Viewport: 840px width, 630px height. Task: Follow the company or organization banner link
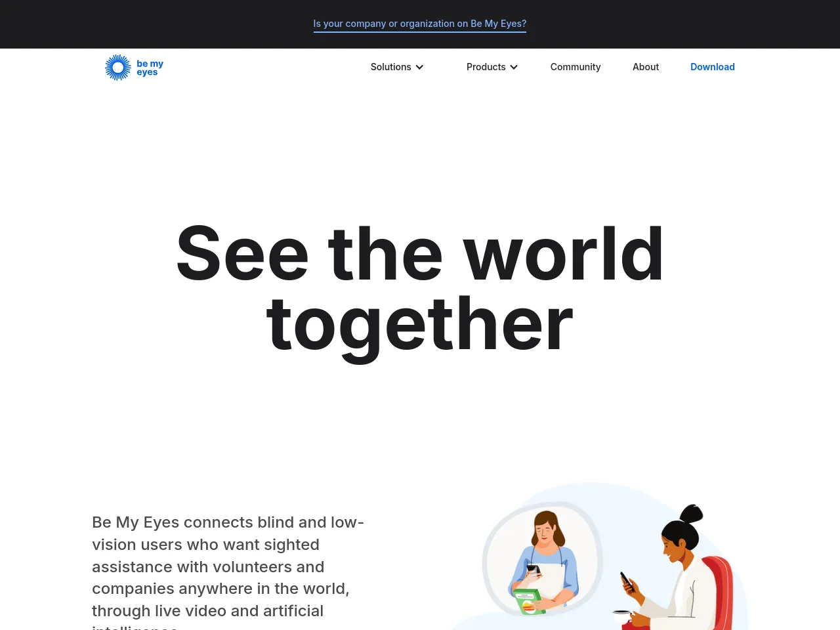tap(419, 24)
